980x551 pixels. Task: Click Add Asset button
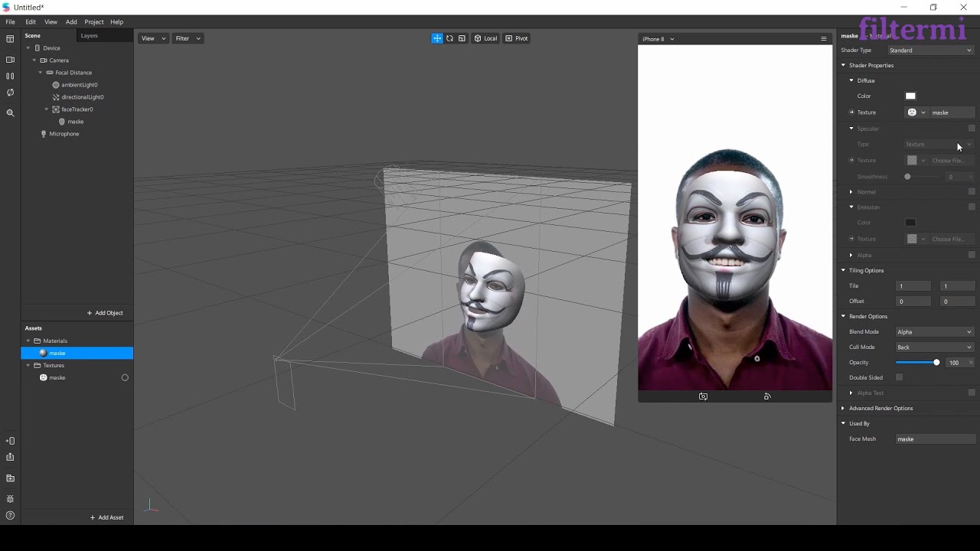[x=106, y=518]
